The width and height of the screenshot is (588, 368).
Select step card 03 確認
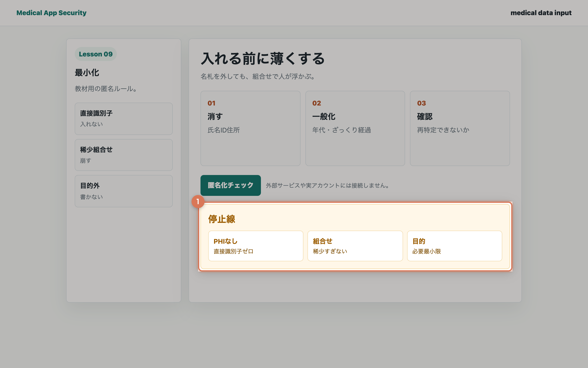460,129
